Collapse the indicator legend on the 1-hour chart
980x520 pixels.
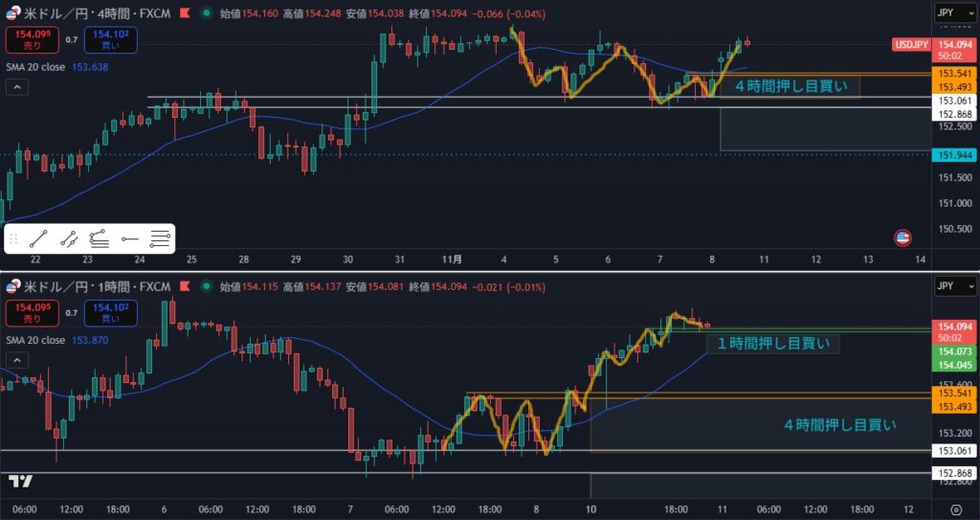pos(17,358)
